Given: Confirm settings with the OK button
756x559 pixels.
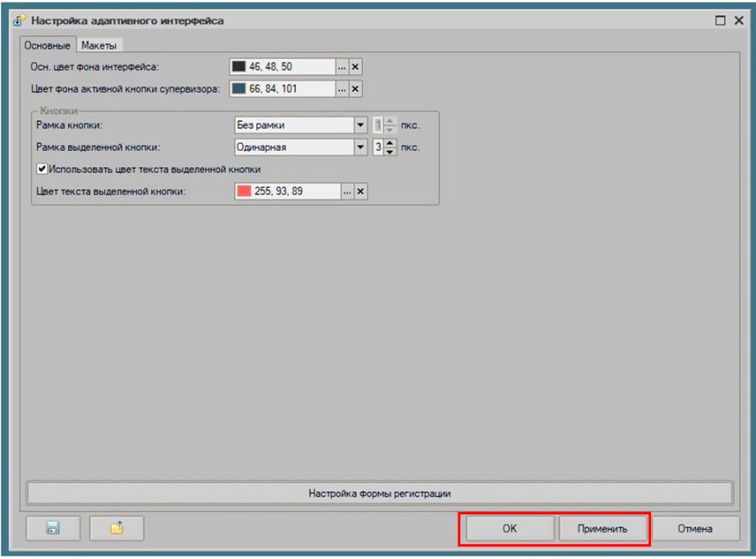Looking at the screenshot, I should (x=510, y=528).
